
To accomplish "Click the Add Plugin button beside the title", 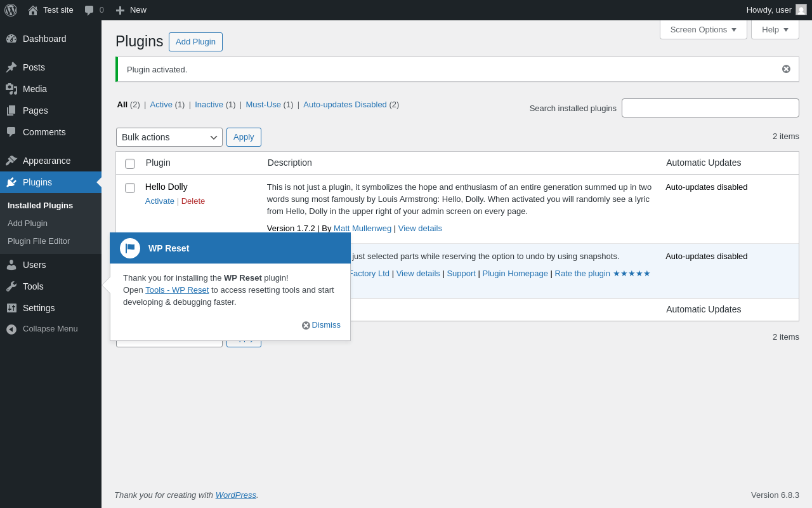I will tap(195, 42).
